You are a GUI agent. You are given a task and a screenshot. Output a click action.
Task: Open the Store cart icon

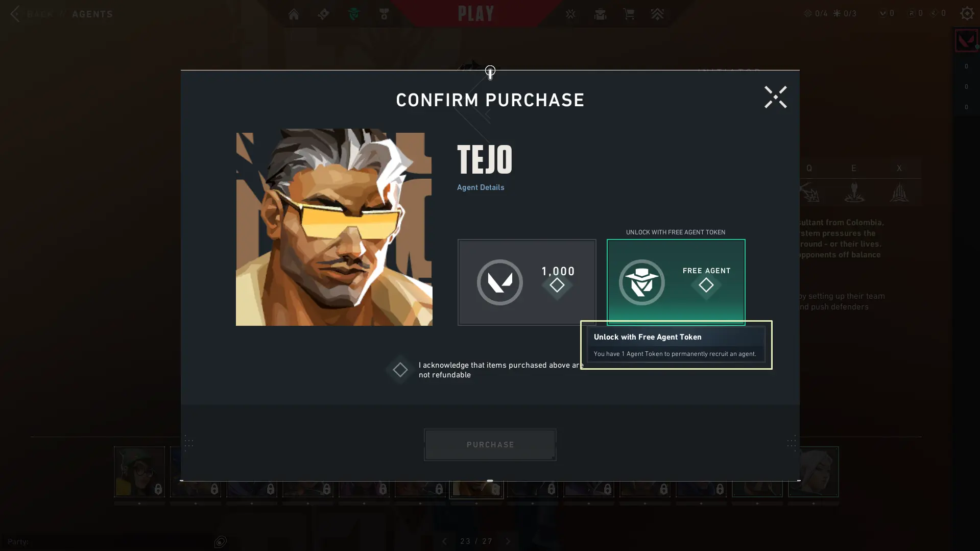click(x=629, y=14)
